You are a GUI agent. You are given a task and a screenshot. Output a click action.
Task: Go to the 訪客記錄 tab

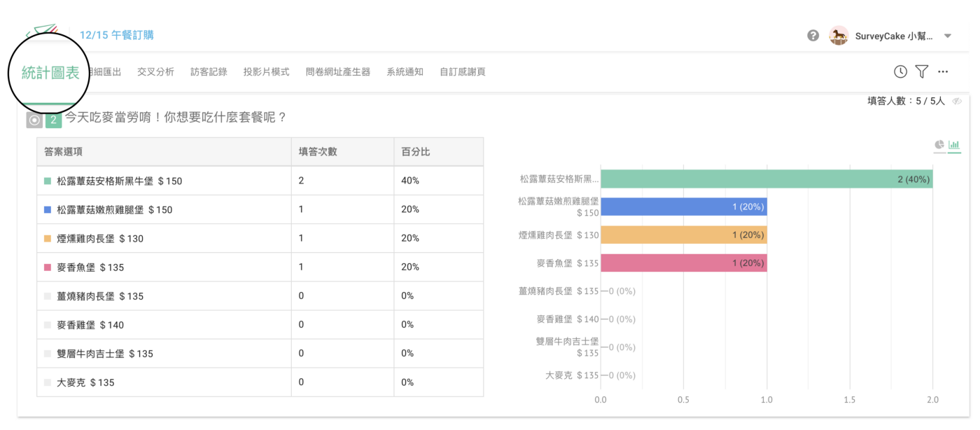[209, 71]
